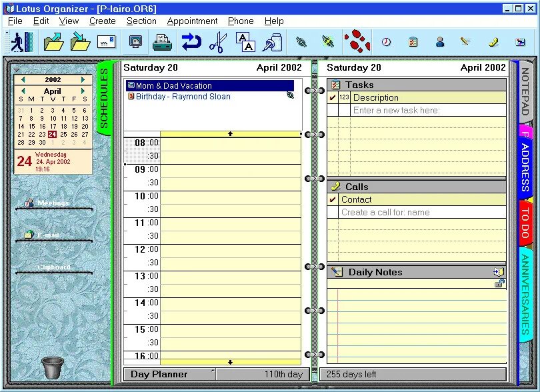The height and width of the screenshot is (392, 540).
Task: Open the Section menu
Action: pyautogui.click(x=141, y=21)
